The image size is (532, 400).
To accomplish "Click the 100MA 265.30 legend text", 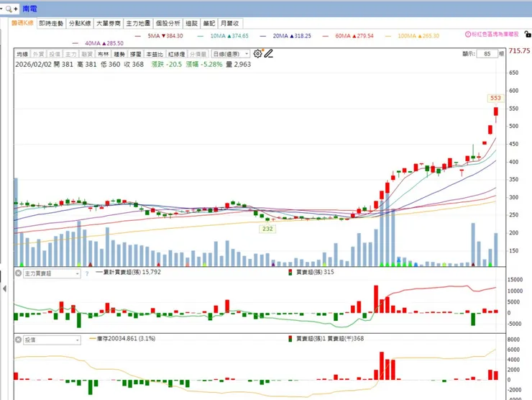I will tap(418, 36).
